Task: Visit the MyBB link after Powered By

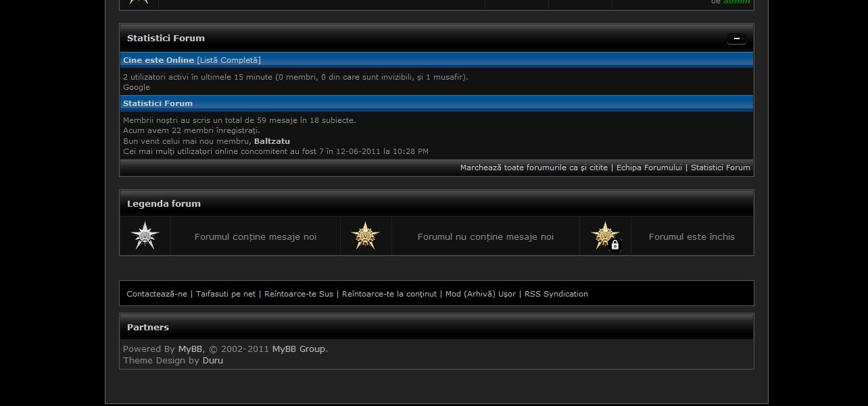Action: pyautogui.click(x=190, y=349)
